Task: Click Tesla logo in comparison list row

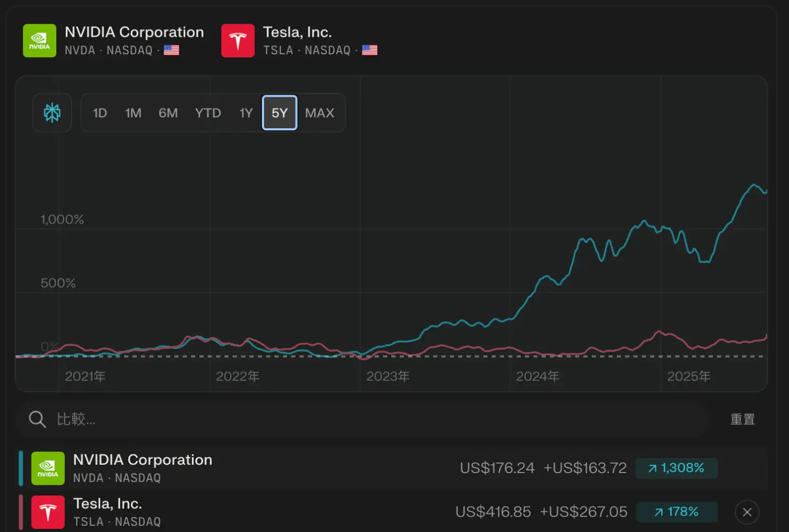Action: (x=48, y=512)
